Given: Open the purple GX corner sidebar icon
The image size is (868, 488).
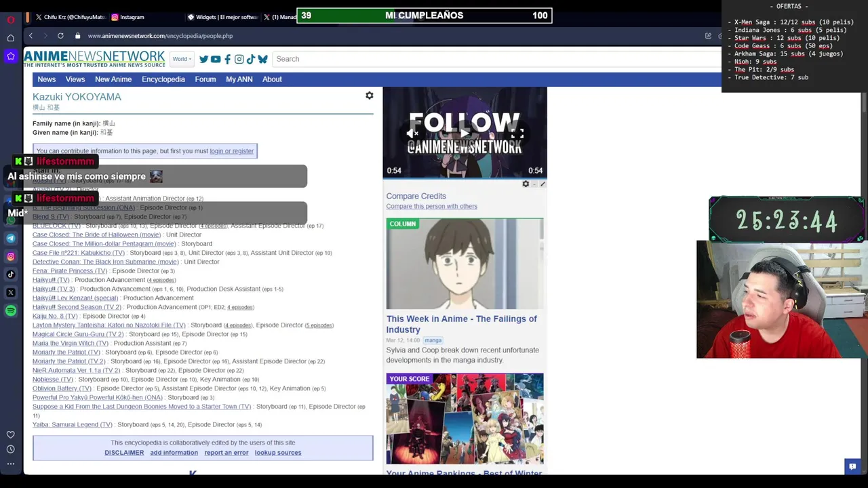Looking at the screenshot, I should click(x=11, y=56).
